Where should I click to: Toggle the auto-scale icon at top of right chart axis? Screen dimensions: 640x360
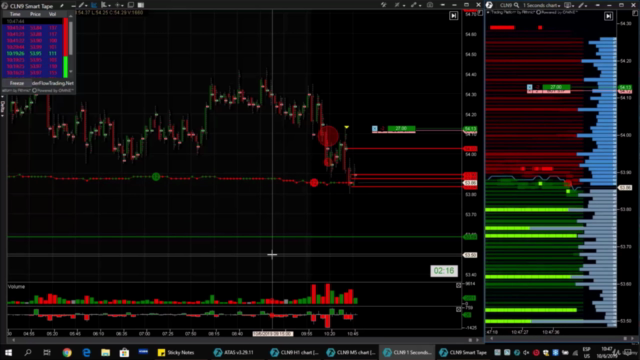635,13
